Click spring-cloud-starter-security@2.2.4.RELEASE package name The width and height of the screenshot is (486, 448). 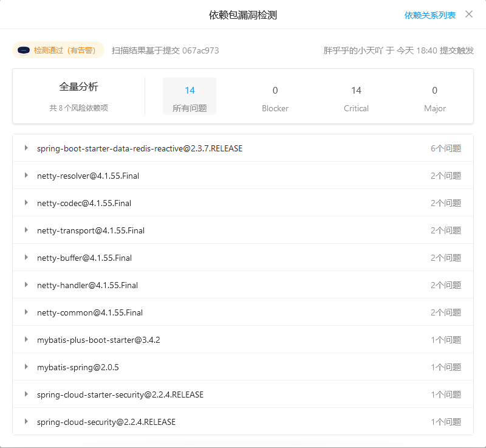(120, 395)
